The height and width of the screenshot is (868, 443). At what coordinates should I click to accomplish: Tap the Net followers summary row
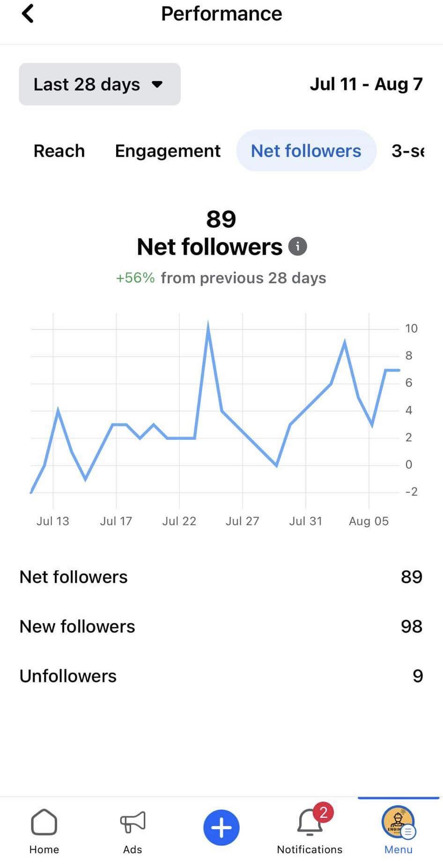(x=221, y=576)
